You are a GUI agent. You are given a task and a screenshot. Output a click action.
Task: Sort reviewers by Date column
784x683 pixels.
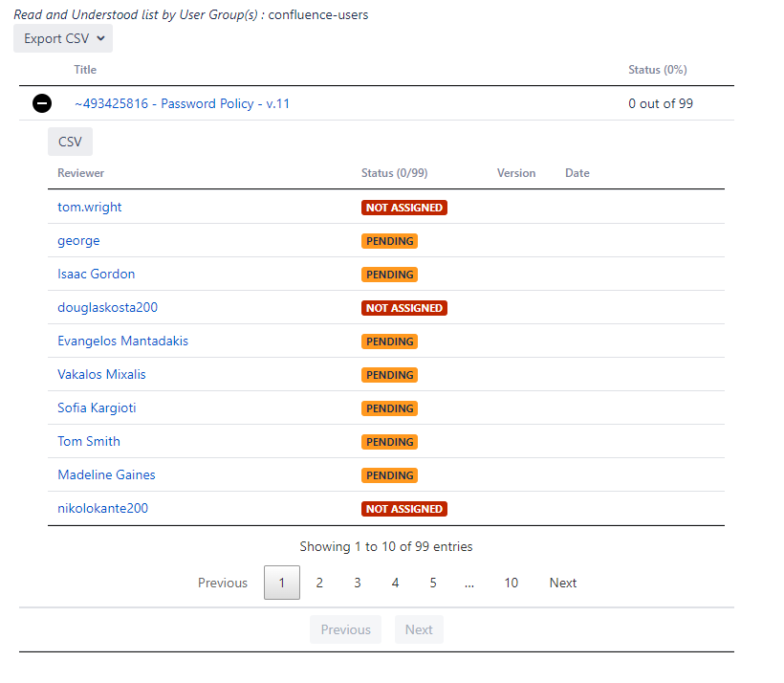click(x=577, y=173)
